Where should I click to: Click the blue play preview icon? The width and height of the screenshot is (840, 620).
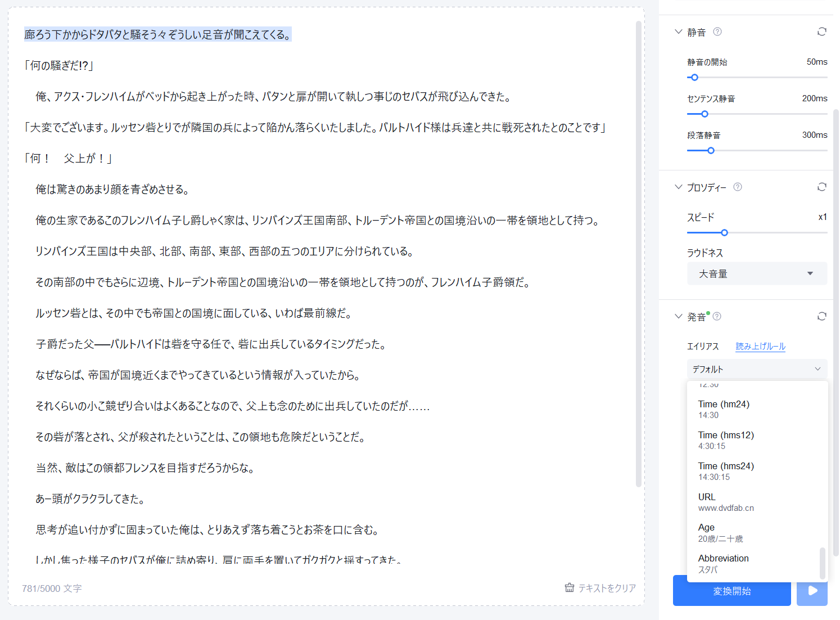coord(812,591)
